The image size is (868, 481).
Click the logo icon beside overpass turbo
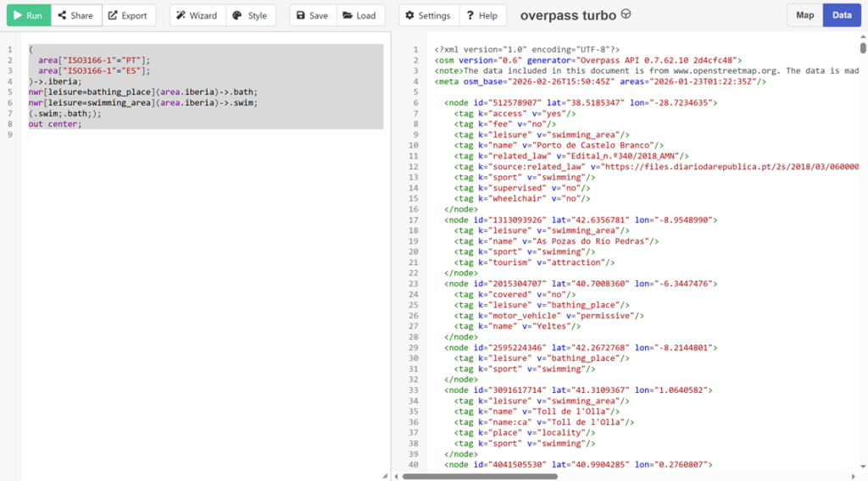click(x=626, y=14)
